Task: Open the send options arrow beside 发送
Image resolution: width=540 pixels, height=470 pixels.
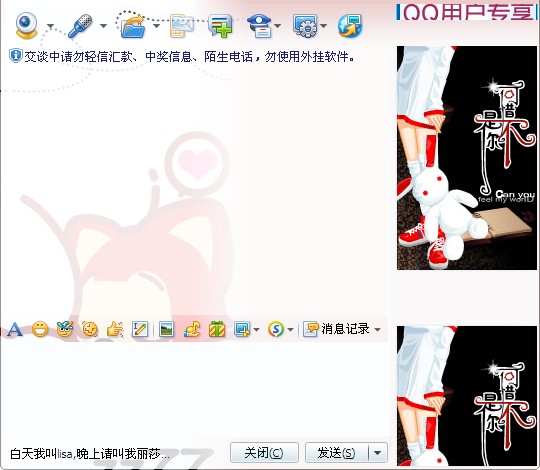Action: (378, 453)
